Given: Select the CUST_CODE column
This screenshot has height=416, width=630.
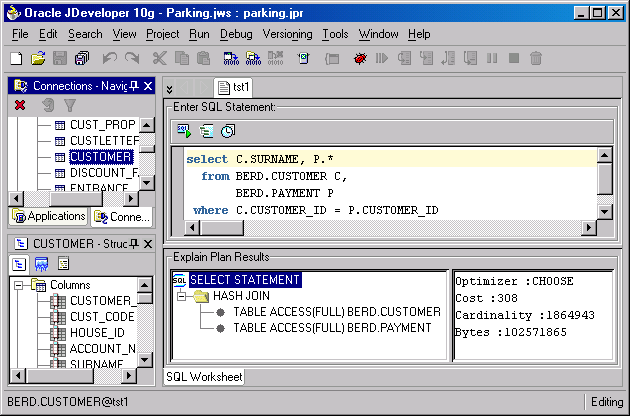Looking at the screenshot, I should point(102,317).
